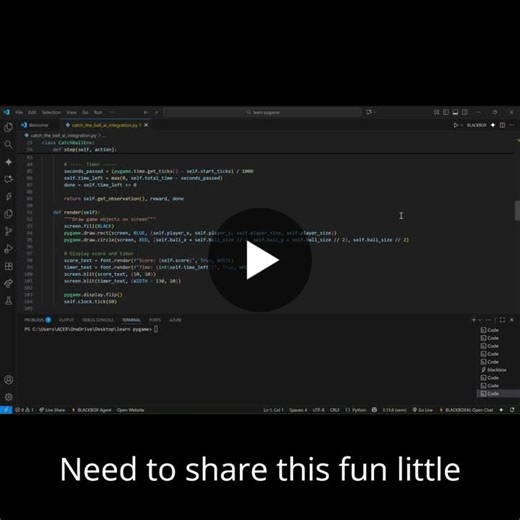The width and height of the screenshot is (520, 520).
Task: Open editor More Actions ellipsis
Action: click(x=512, y=125)
